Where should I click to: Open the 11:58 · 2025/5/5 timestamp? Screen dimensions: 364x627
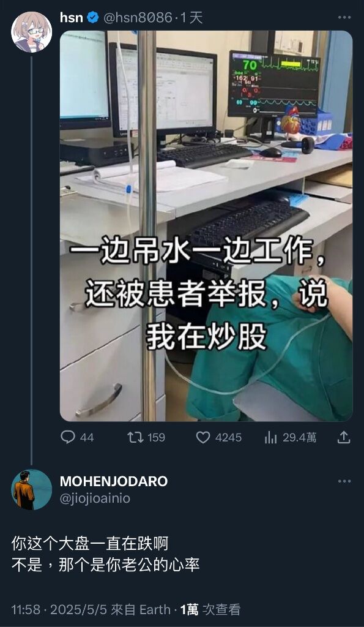[x=59, y=609]
